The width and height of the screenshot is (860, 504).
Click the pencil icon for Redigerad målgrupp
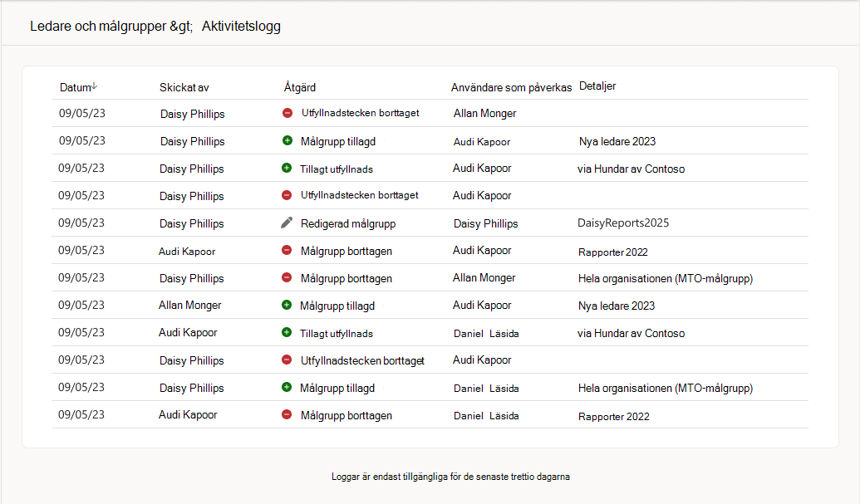(287, 223)
